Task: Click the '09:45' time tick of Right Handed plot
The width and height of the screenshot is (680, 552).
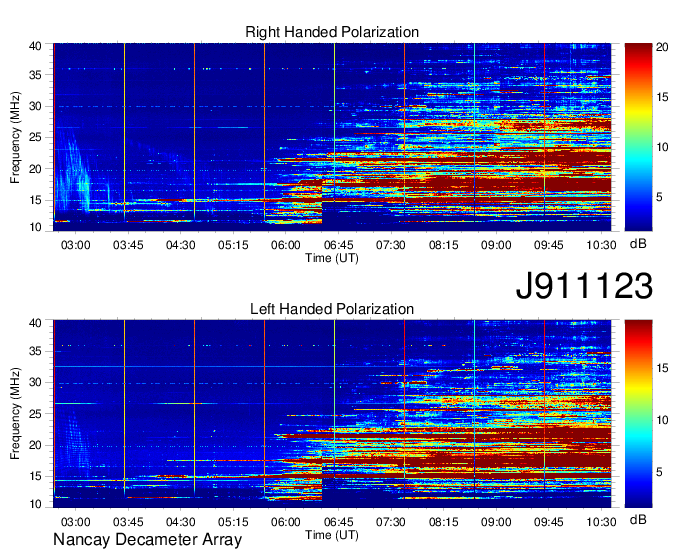Action: [549, 245]
